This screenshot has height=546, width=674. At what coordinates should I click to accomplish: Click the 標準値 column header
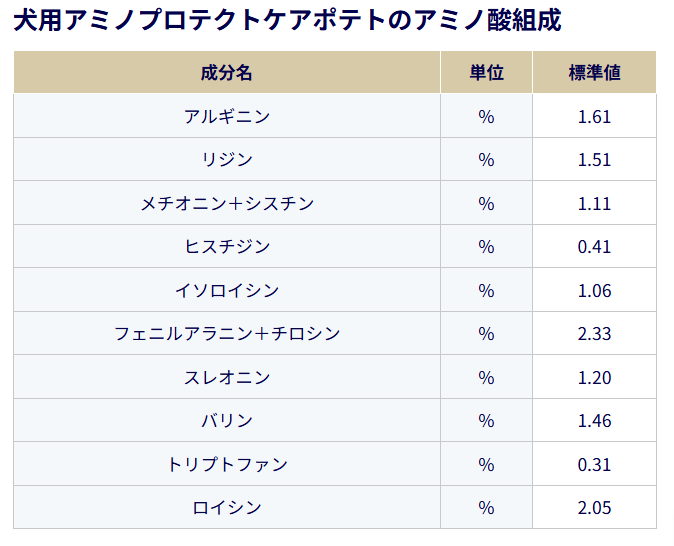click(x=594, y=73)
